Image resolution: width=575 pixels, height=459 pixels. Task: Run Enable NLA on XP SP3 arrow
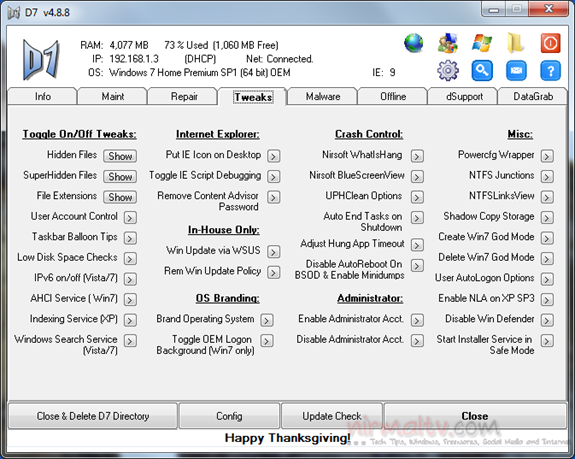point(547,300)
